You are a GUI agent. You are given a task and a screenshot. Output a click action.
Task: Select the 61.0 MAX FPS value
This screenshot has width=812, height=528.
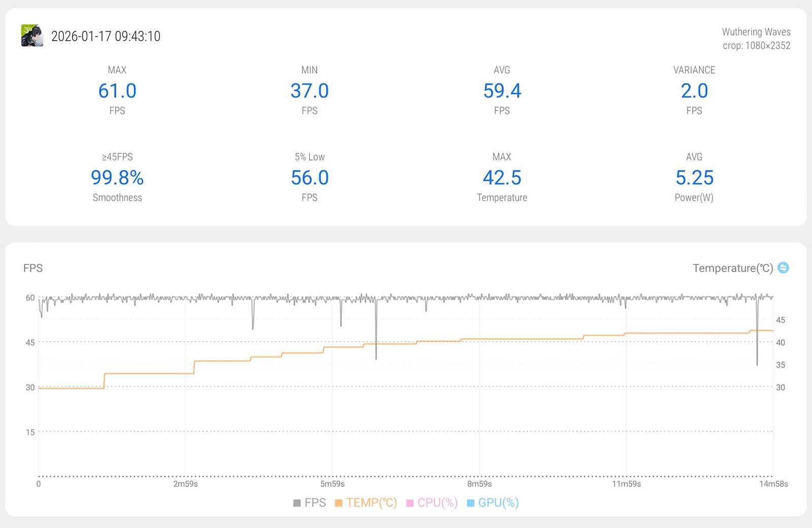tap(117, 91)
